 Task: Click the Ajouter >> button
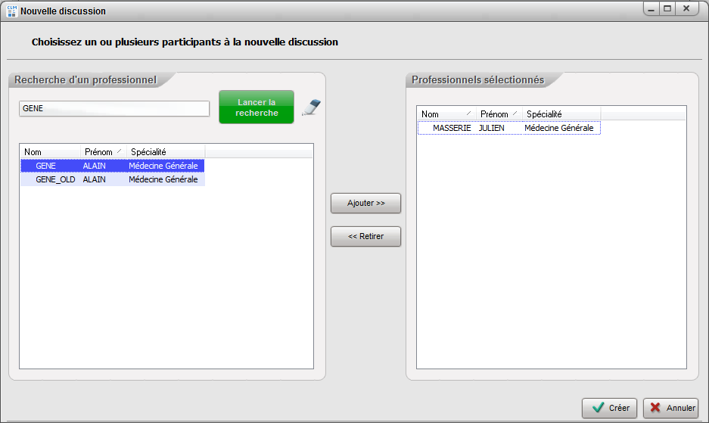coord(366,203)
